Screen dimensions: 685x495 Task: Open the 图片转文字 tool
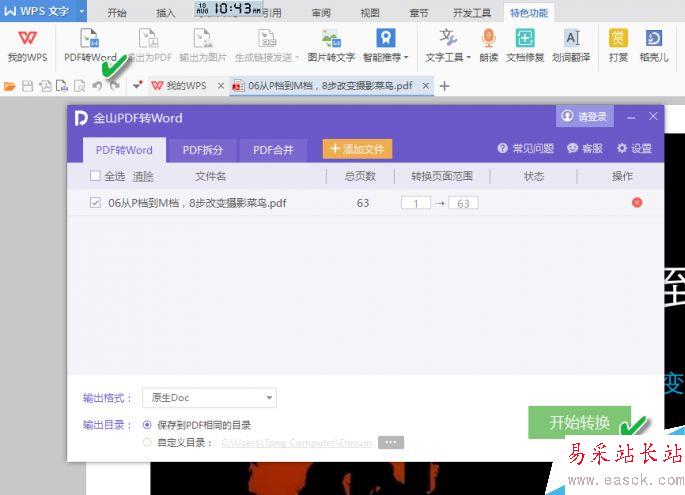(x=331, y=45)
